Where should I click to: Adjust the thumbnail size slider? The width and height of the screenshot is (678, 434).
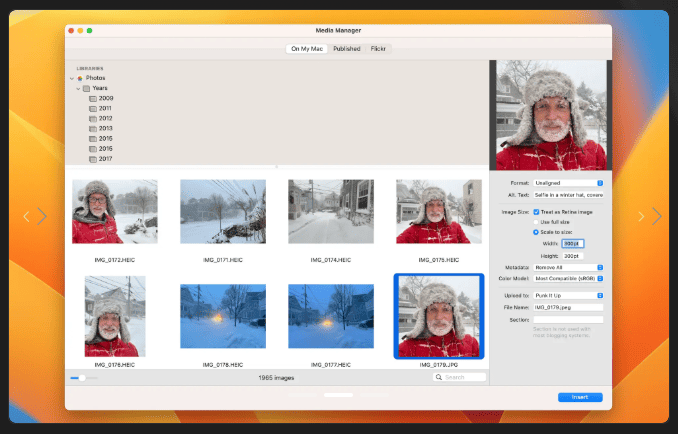pos(83,378)
